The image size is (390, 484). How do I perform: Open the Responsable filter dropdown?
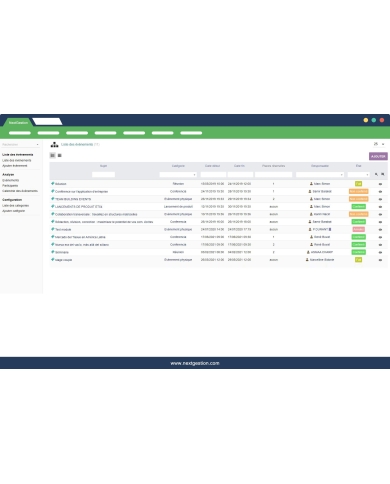click(x=320, y=174)
